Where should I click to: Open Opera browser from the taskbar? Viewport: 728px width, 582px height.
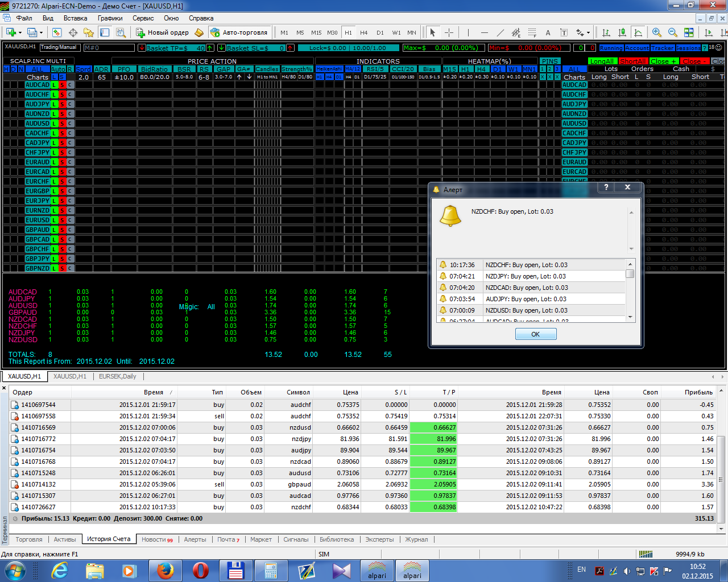pos(201,570)
